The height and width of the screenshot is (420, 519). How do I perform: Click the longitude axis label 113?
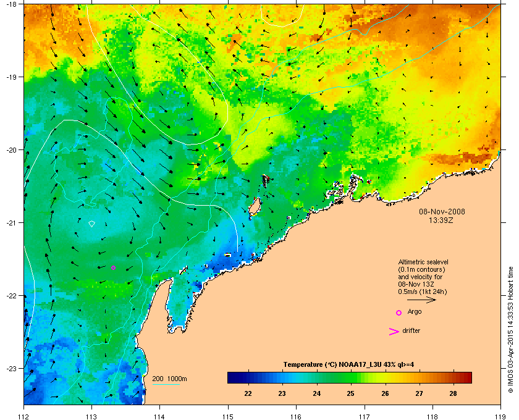(x=91, y=417)
